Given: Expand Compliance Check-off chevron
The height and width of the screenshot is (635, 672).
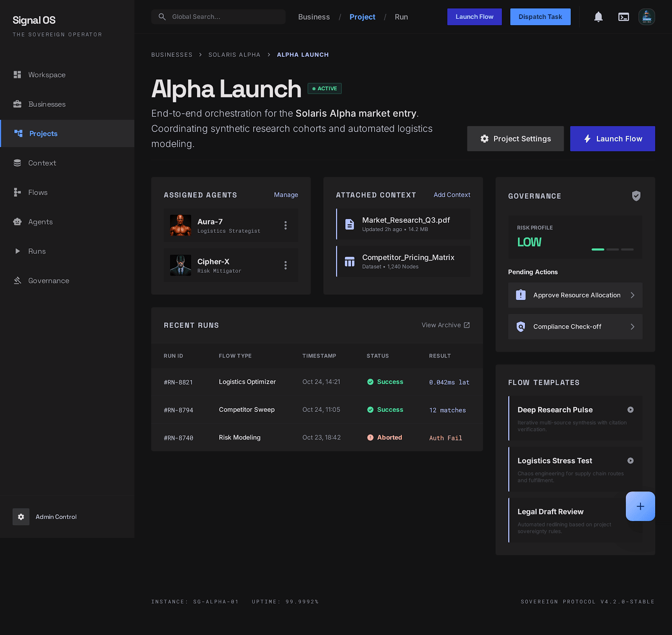Looking at the screenshot, I should 633,327.
